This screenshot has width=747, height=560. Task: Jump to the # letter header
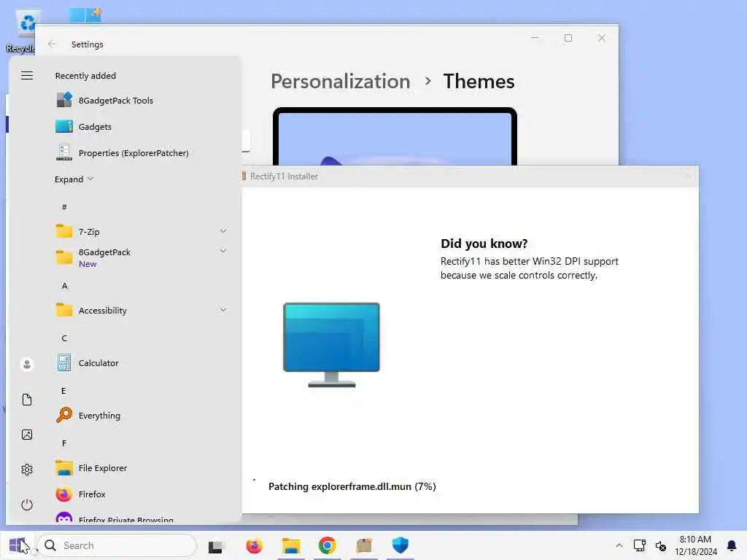click(64, 206)
